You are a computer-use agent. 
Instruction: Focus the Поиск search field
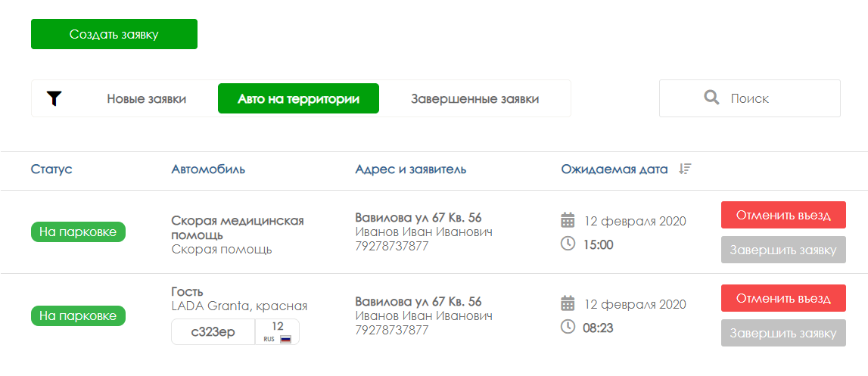[x=749, y=98]
